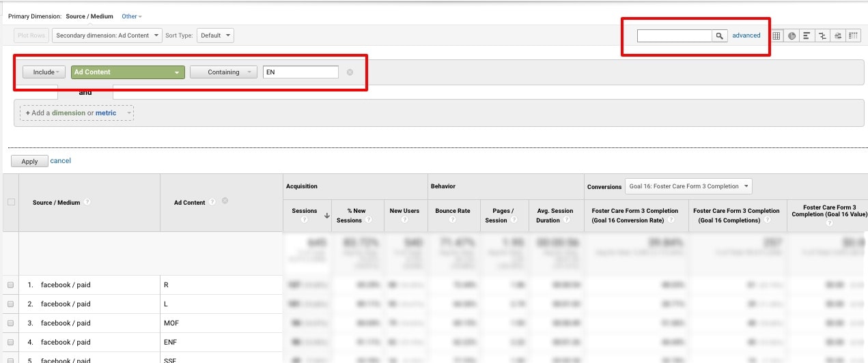868x363 pixels.
Task: Click row 4 facebook / paid source
Action: point(66,342)
